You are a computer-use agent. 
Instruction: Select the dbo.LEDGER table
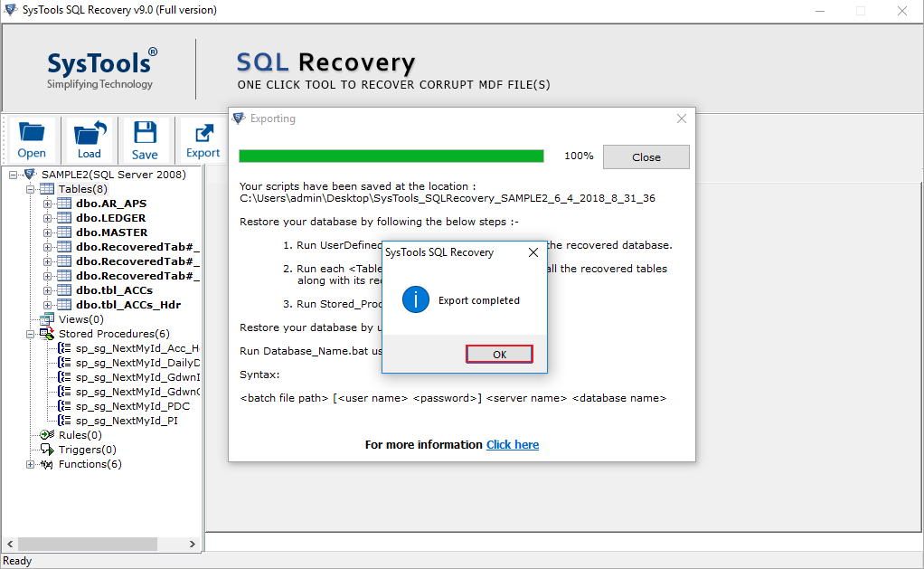pos(111,218)
